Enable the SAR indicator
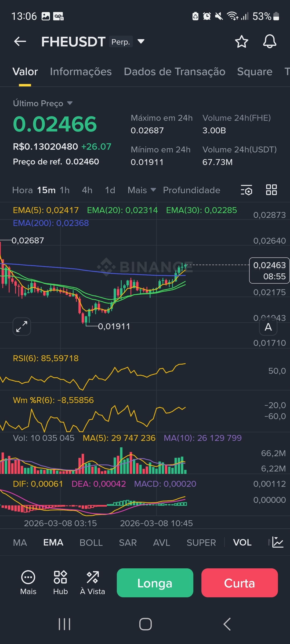The image size is (290, 644). (128, 543)
